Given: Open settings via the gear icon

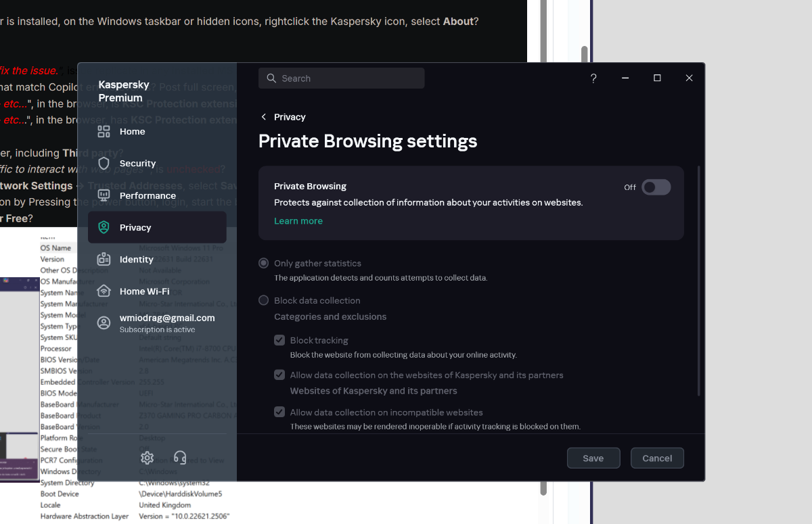Looking at the screenshot, I should (147, 458).
